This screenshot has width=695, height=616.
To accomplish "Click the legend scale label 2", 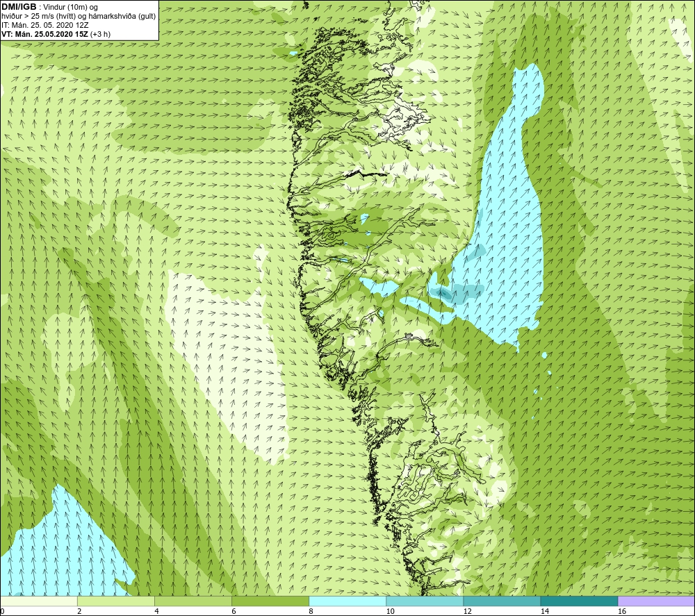I will click(79, 612).
